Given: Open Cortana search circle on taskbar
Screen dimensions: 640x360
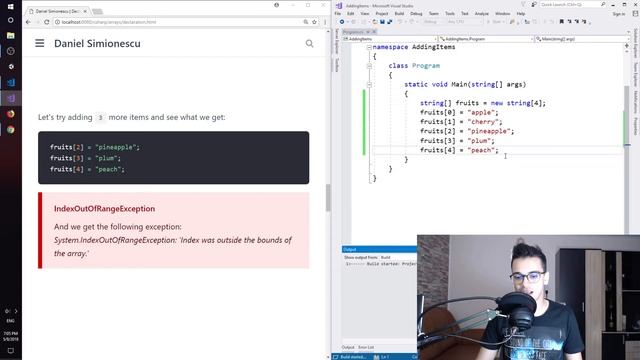Looking at the screenshot, I should [x=11, y=20].
